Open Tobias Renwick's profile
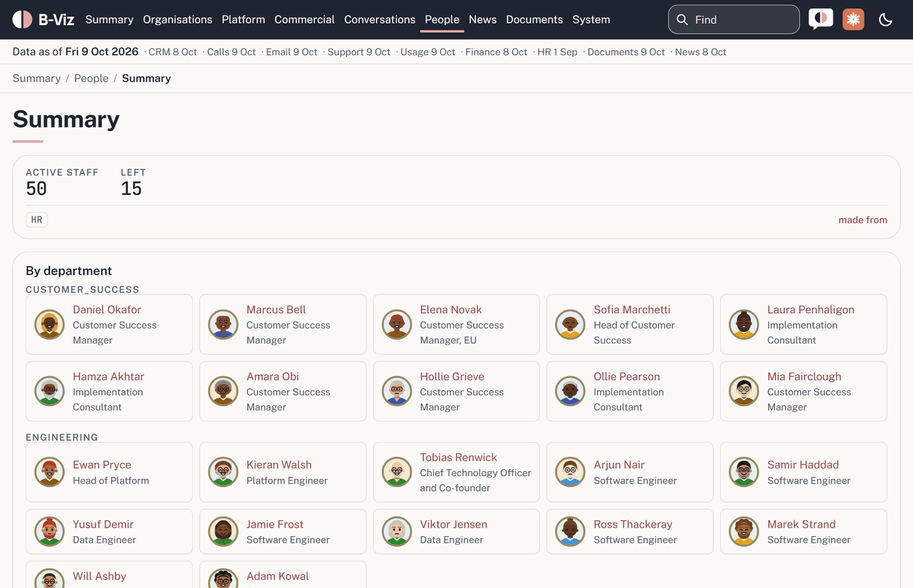The width and height of the screenshot is (913, 588). [458, 457]
